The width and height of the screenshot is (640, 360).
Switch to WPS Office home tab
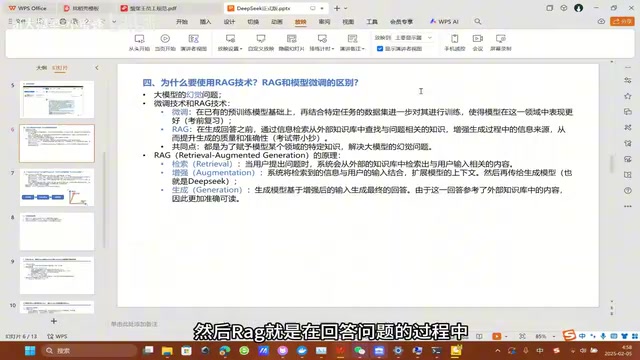[28, 8]
